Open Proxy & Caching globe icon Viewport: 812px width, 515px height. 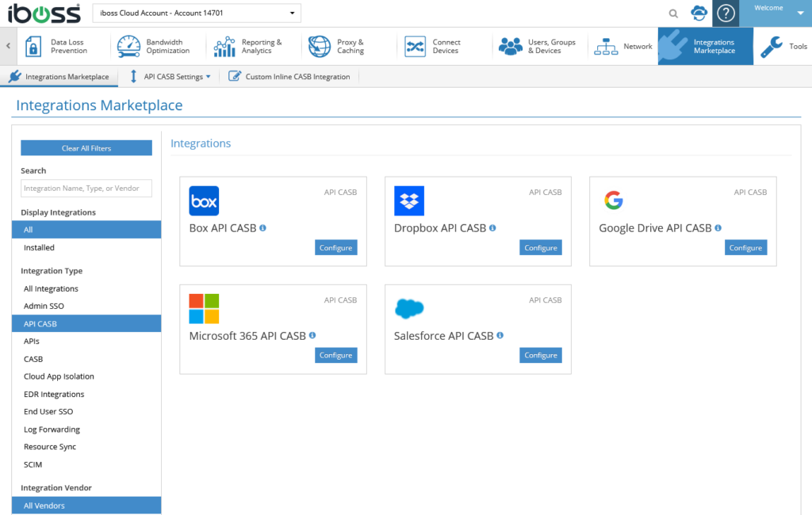(320, 47)
